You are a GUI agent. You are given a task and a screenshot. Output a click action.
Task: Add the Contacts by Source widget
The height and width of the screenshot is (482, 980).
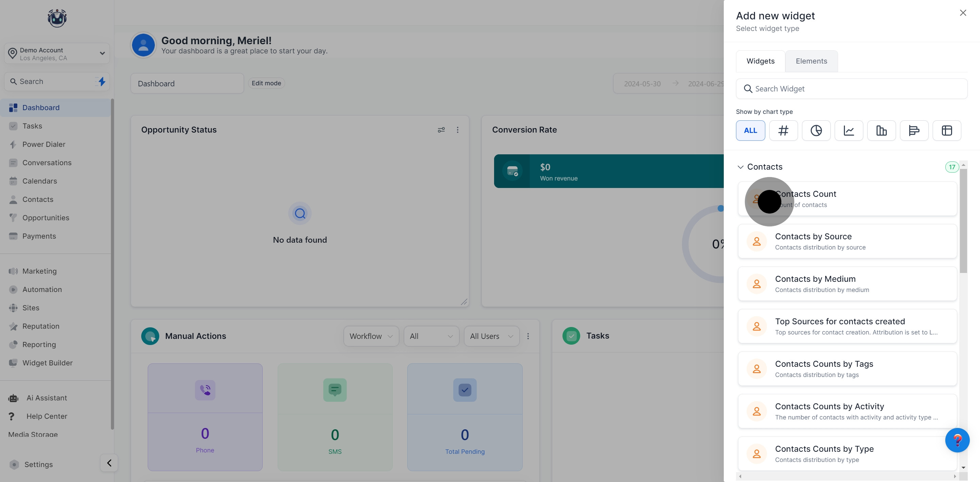click(847, 241)
